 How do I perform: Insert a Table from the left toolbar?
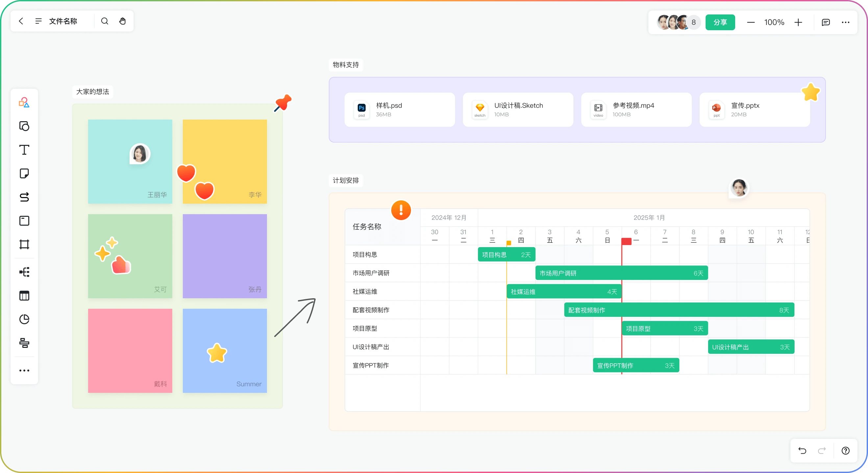tap(24, 296)
